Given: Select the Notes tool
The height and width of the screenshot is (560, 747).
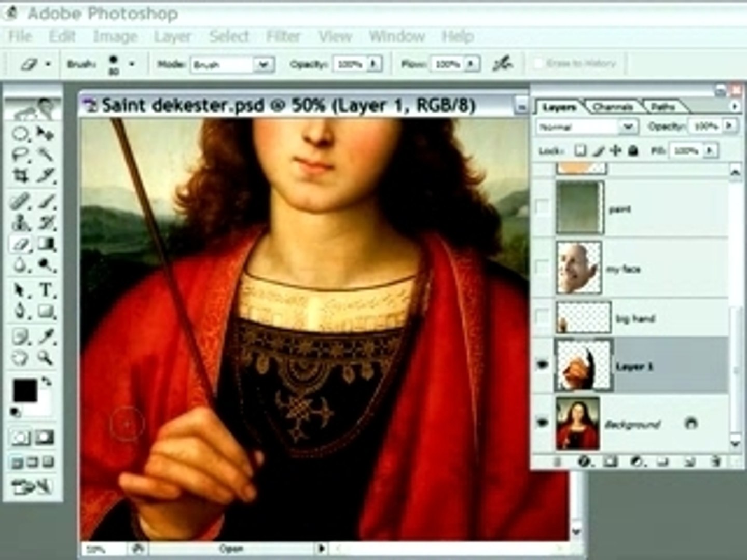Looking at the screenshot, I should click(x=20, y=337).
